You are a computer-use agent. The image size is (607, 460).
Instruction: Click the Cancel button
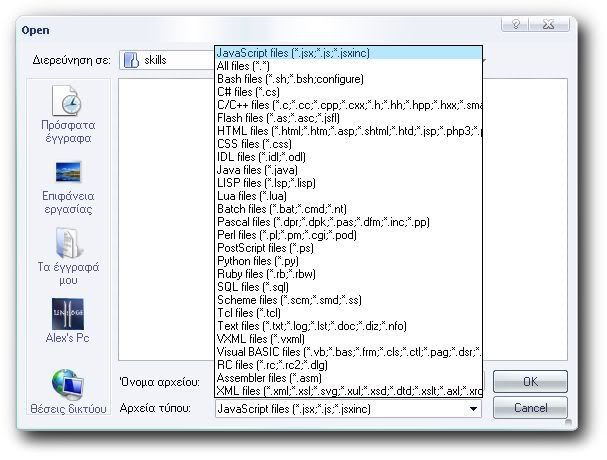point(530,408)
